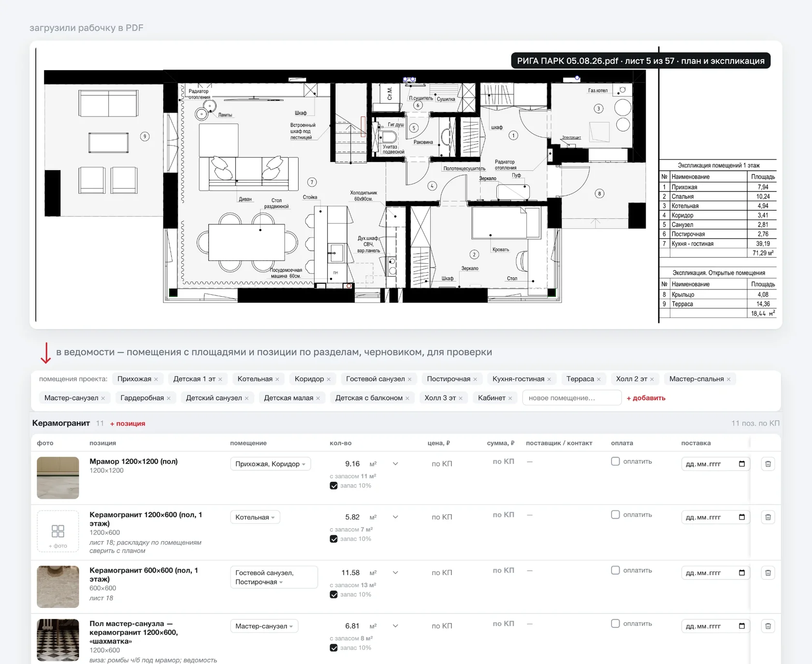Image resolution: width=812 pixels, height=664 pixels.
Task: Add photo placeholder for Керамогранит 1200×600
Action: pyautogui.click(x=58, y=532)
